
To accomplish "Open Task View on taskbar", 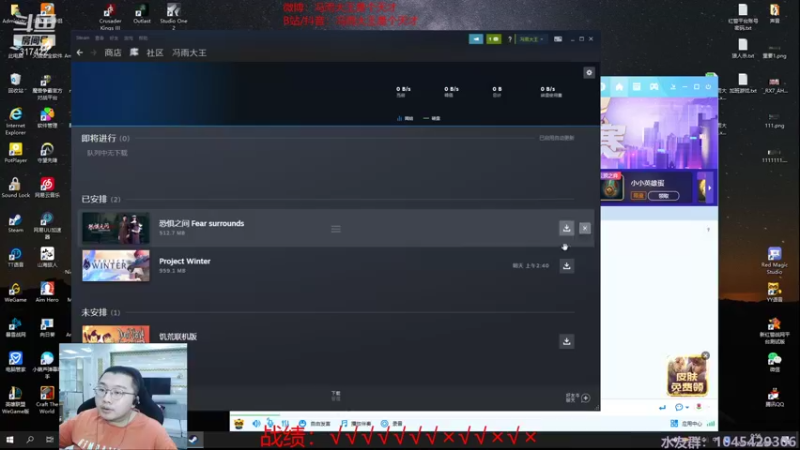I will 49,439.
